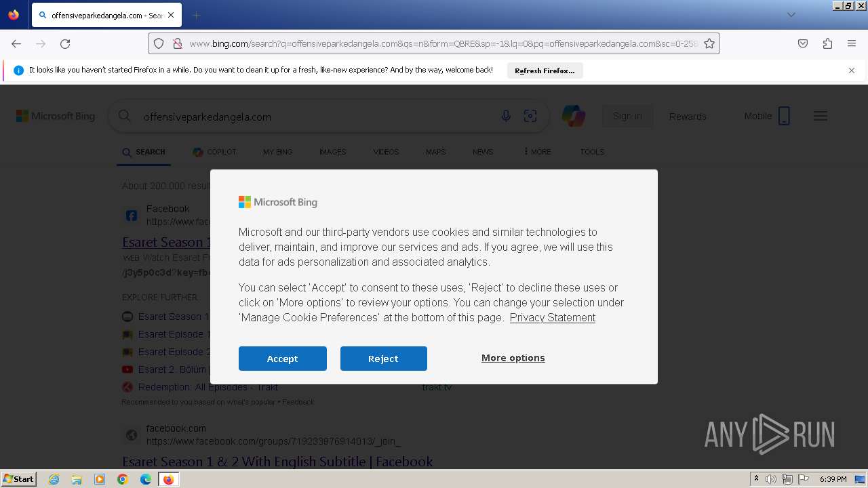This screenshot has height=488, width=868.
Task: Open the Windows Start menu
Action: (x=18, y=479)
